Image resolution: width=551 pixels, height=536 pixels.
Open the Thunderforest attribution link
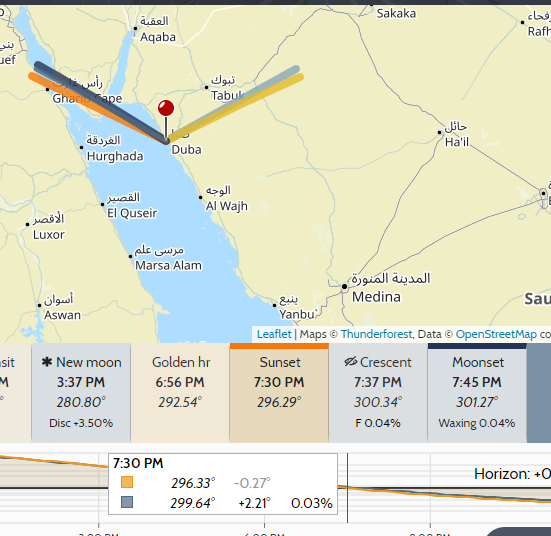(376, 334)
